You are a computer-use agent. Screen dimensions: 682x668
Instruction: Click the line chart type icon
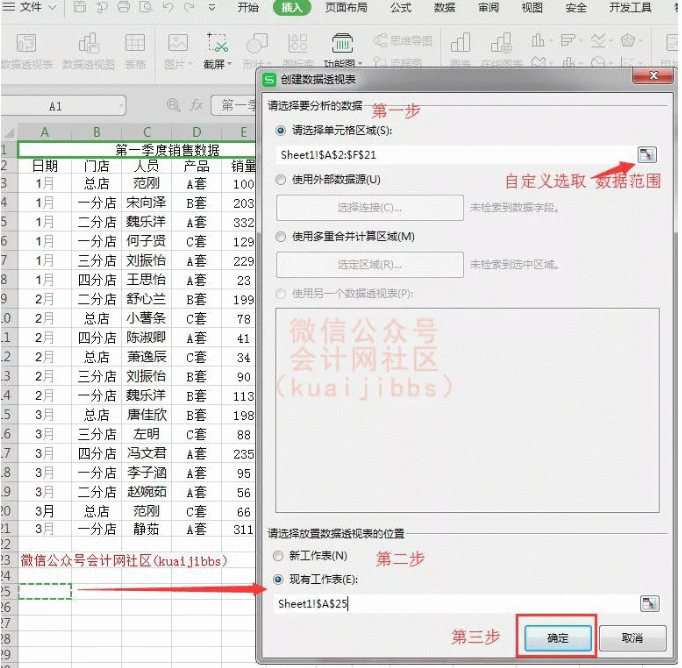coord(598,40)
